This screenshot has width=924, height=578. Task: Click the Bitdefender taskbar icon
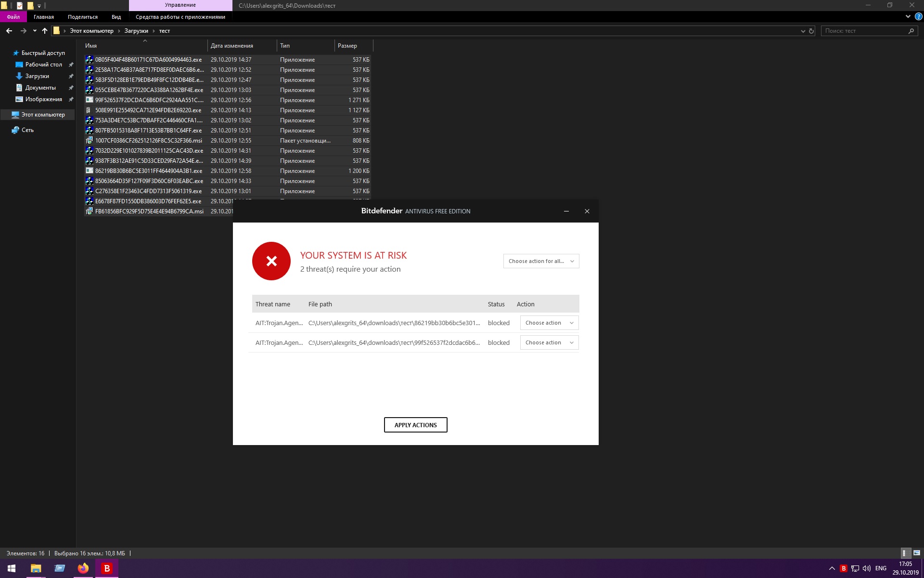pyautogui.click(x=107, y=568)
